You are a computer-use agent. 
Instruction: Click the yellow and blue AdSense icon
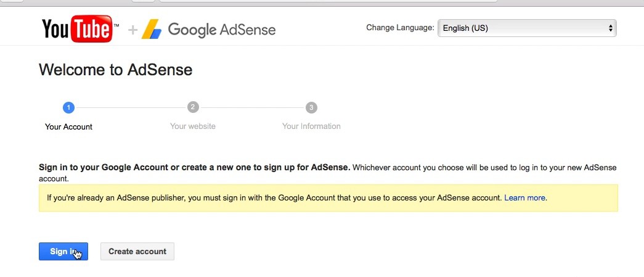(151, 29)
